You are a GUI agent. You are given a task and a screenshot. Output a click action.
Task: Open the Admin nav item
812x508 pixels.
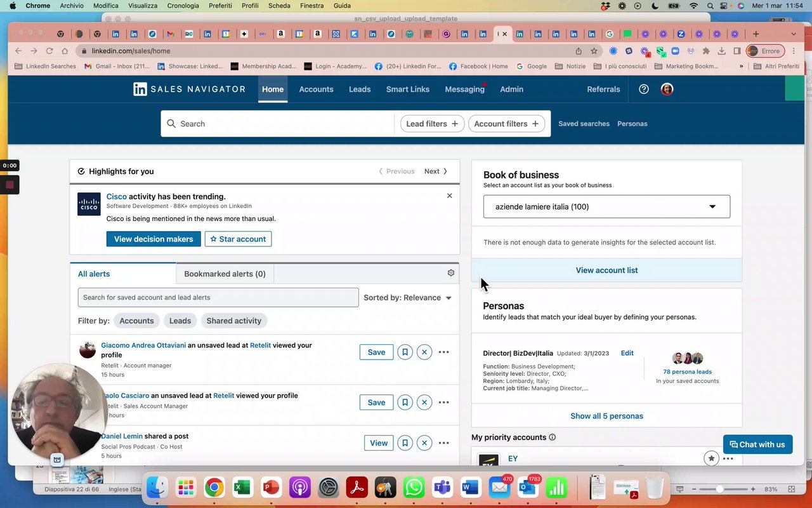pyautogui.click(x=511, y=89)
